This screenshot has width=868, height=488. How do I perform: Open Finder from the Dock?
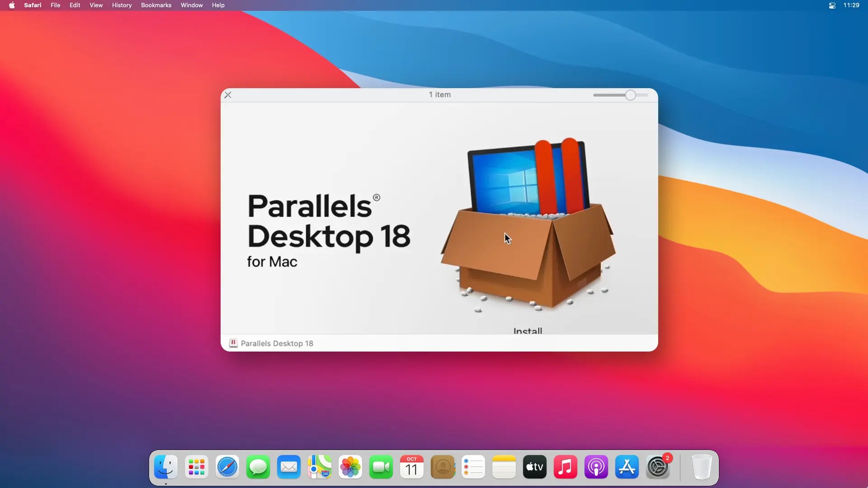(165, 468)
